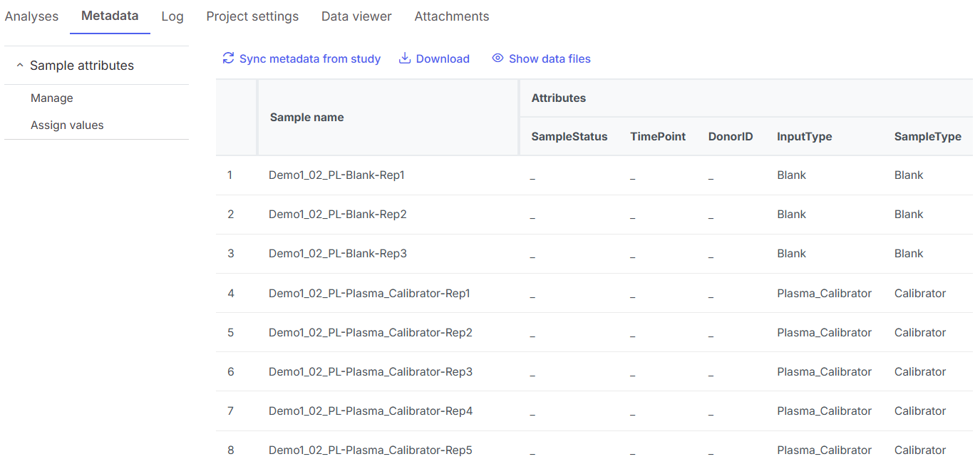The height and width of the screenshot is (469, 980).
Task: Click the TimePoint column header
Action: tap(658, 137)
